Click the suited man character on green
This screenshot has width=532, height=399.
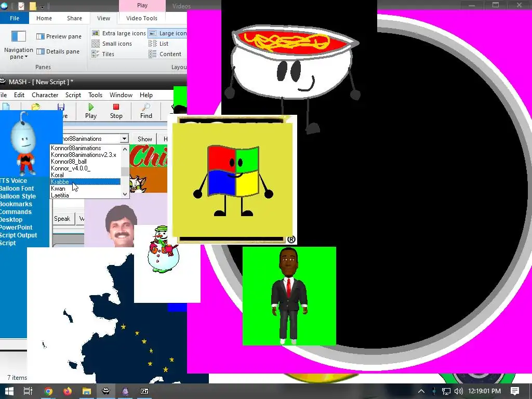click(x=289, y=296)
